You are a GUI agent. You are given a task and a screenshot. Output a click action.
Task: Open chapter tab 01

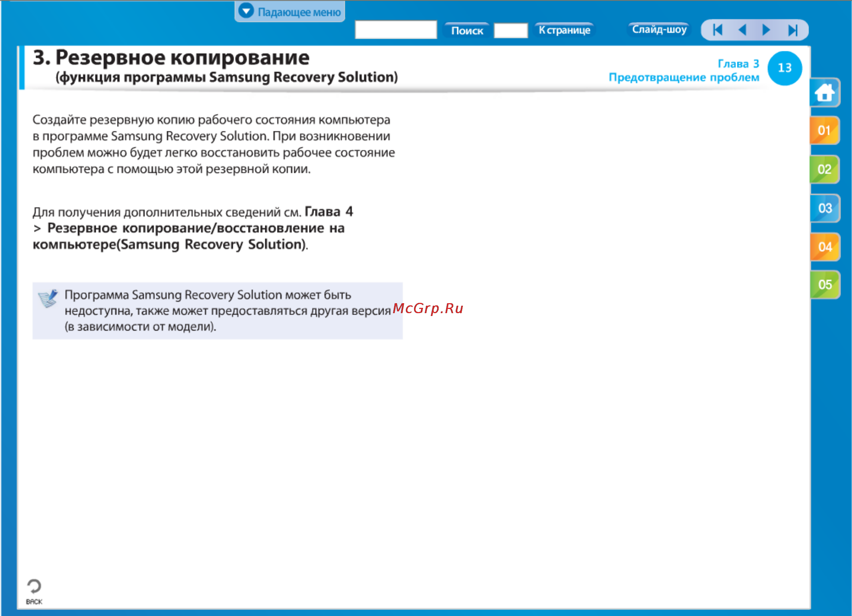pyautogui.click(x=824, y=131)
